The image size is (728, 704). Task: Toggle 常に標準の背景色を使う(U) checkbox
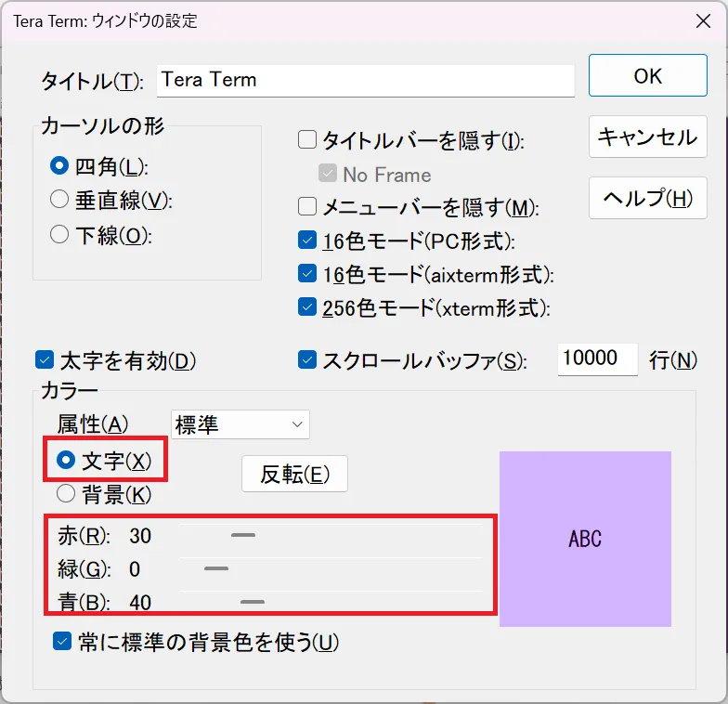point(61,641)
